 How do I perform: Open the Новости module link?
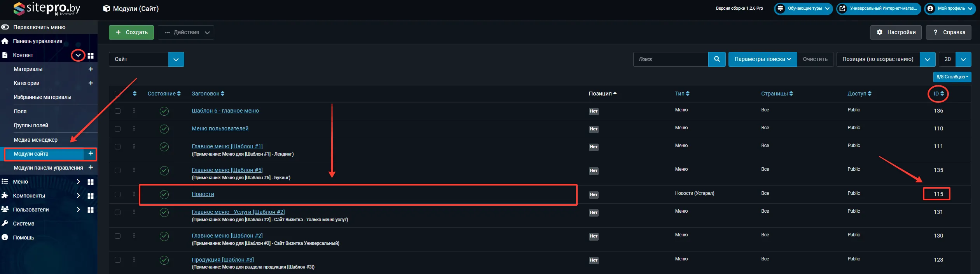[203, 194]
